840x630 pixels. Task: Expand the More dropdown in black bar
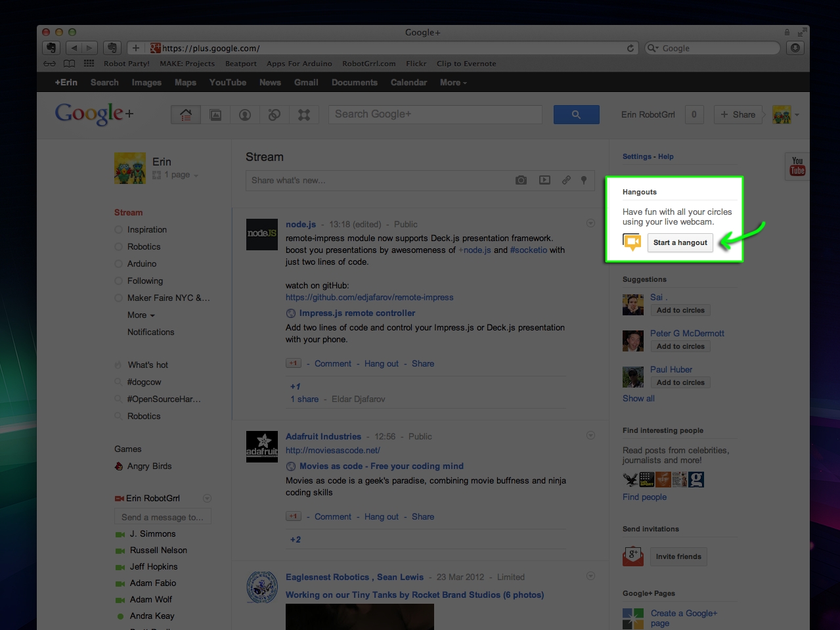click(x=453, y=82)
